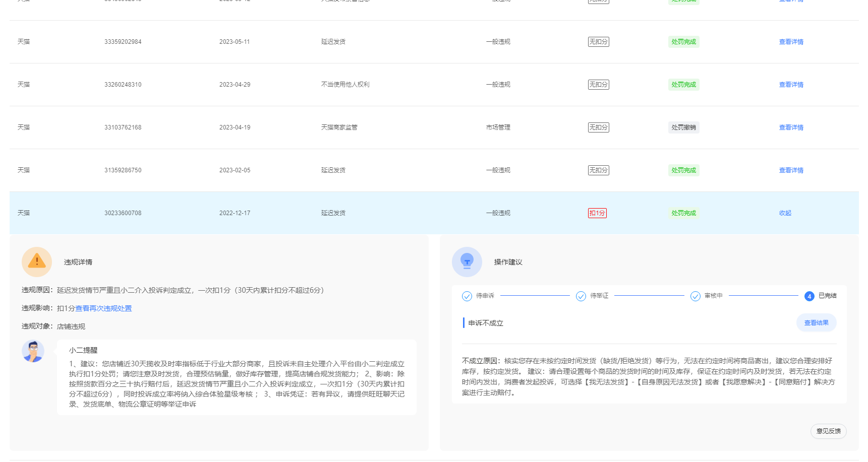Click the step 4 已完结 circle
The height and width of the screenshot is (462, 868).
click(x=809, y=296)
